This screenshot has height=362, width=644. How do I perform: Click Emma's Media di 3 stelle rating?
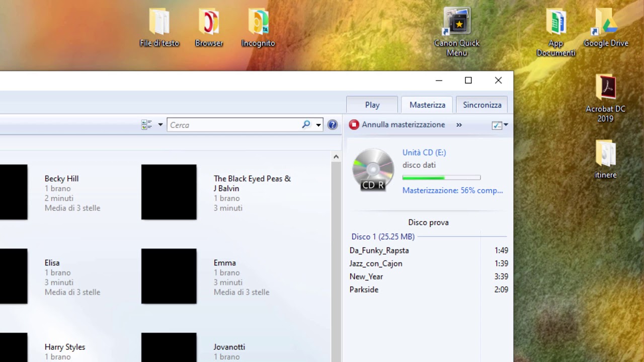tap(242, 292)
